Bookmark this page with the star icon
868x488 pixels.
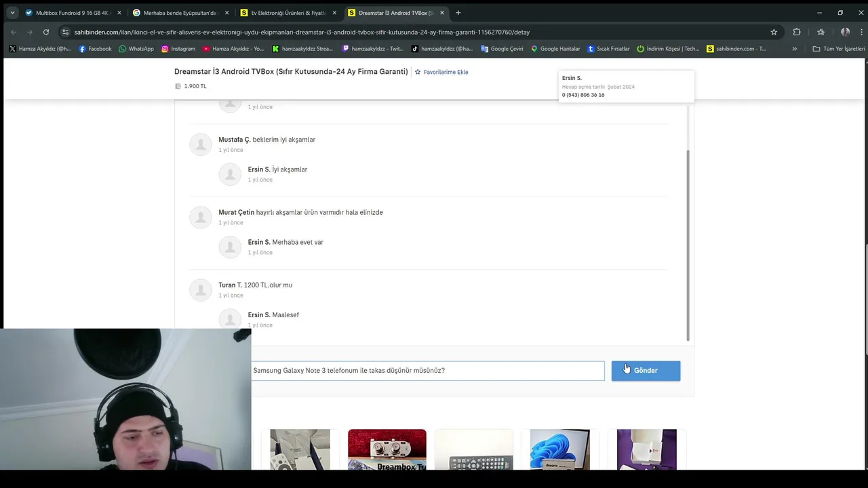774,32
